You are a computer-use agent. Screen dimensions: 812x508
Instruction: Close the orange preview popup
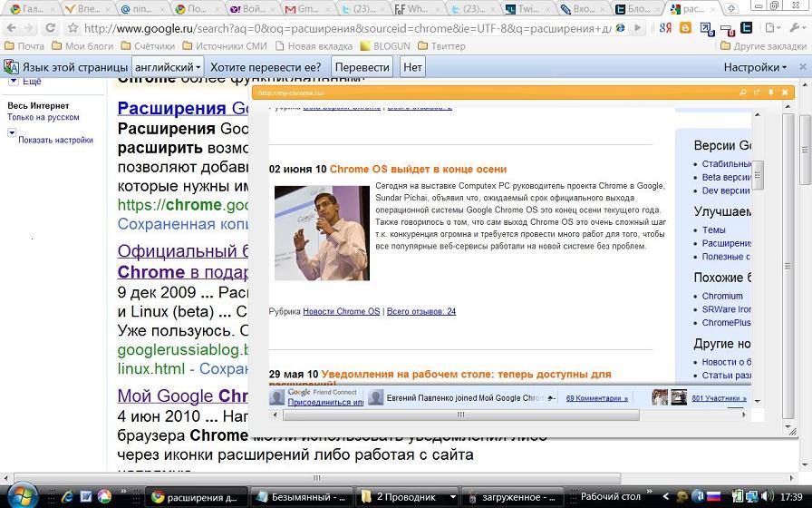tap(785, 93)
